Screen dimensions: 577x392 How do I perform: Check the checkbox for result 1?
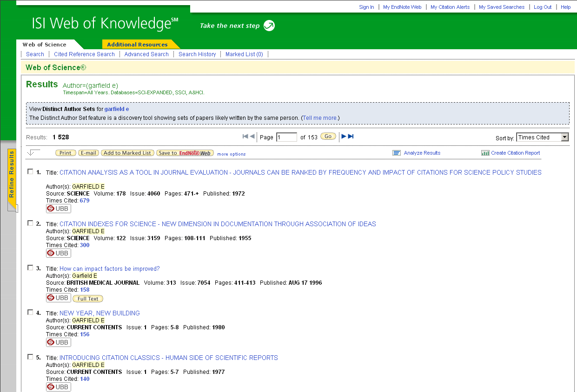pos(30,171)
